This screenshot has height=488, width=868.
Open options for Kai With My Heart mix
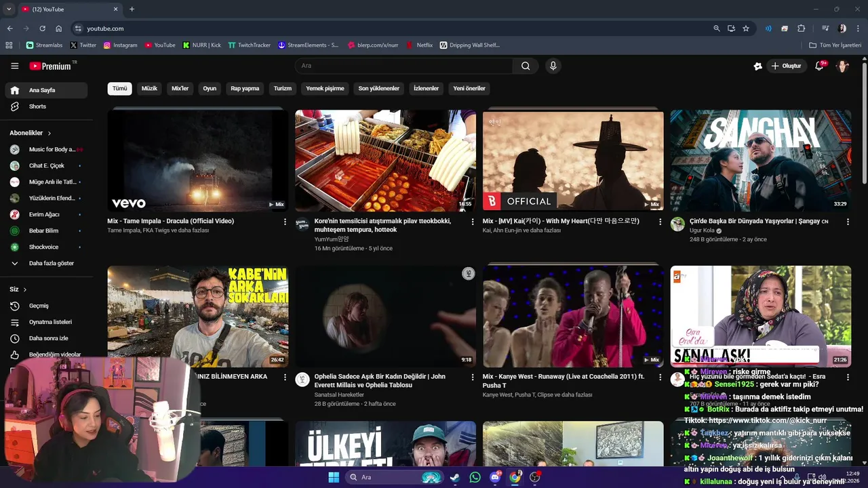pyautogui.click(x=660, y=222)
